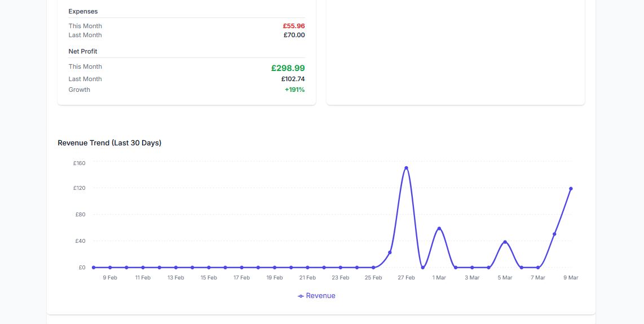Click the 23 Feb x-axis label
Screen dimensions: 644x324
tap(341, 278)
